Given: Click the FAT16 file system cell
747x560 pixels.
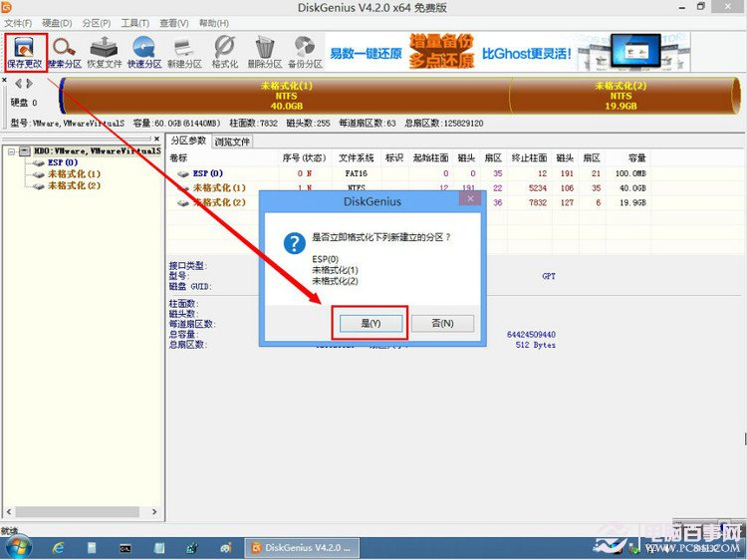Looking at the screenshot, I should coord(357,173).
